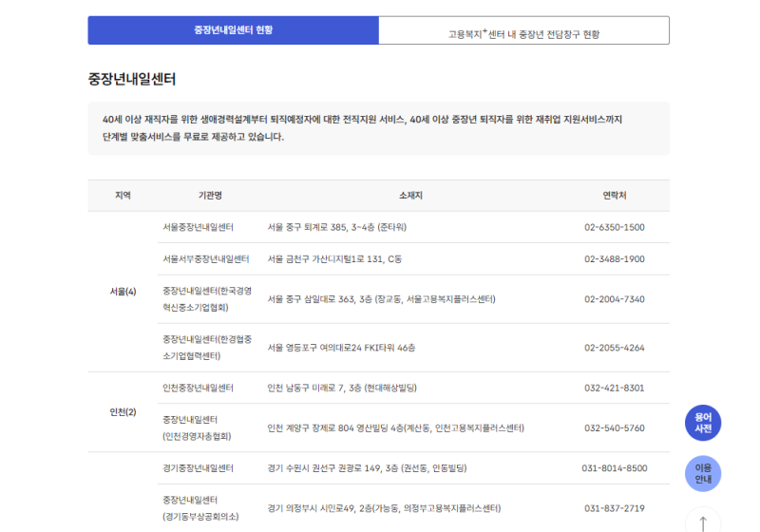Select 인천중장년내일센터 row name
The width and height of the screenshot is (760, 532).
pyautogui.click(x=198, y=388)
